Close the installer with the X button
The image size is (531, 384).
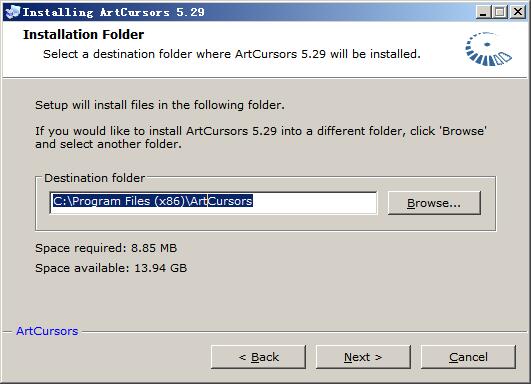pos(518,12)
